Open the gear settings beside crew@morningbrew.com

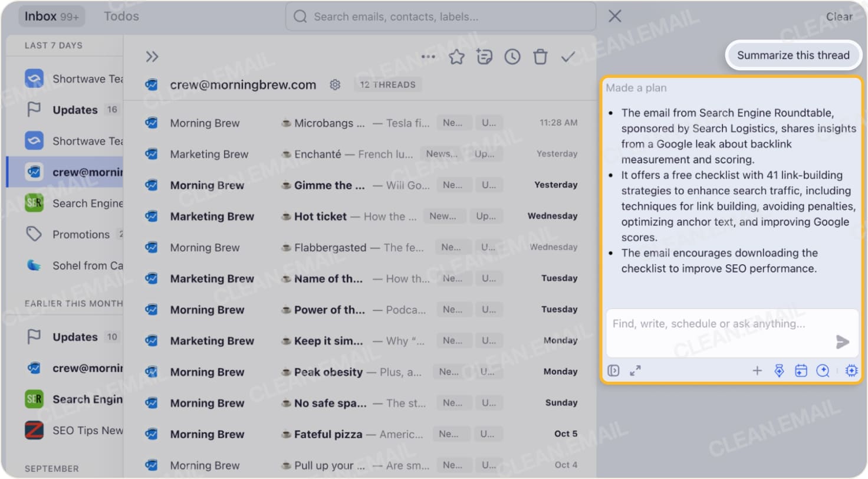pyautogui.click(x=335, y=84)
